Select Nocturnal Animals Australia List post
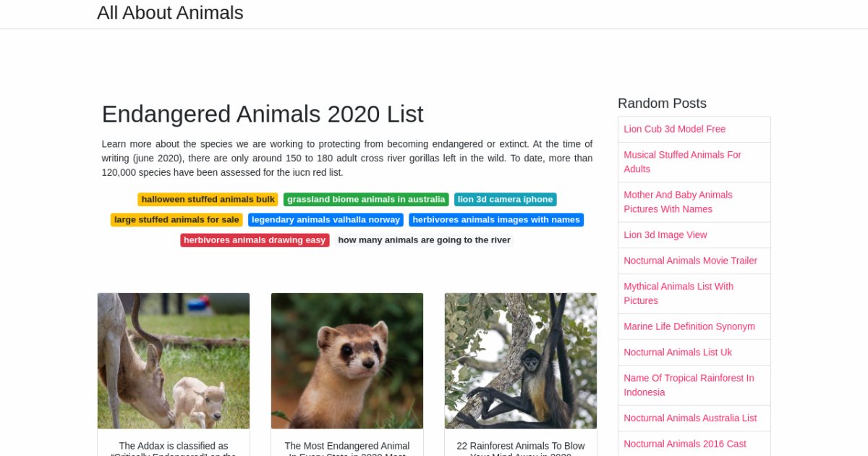868x456 pixels. 690,418
